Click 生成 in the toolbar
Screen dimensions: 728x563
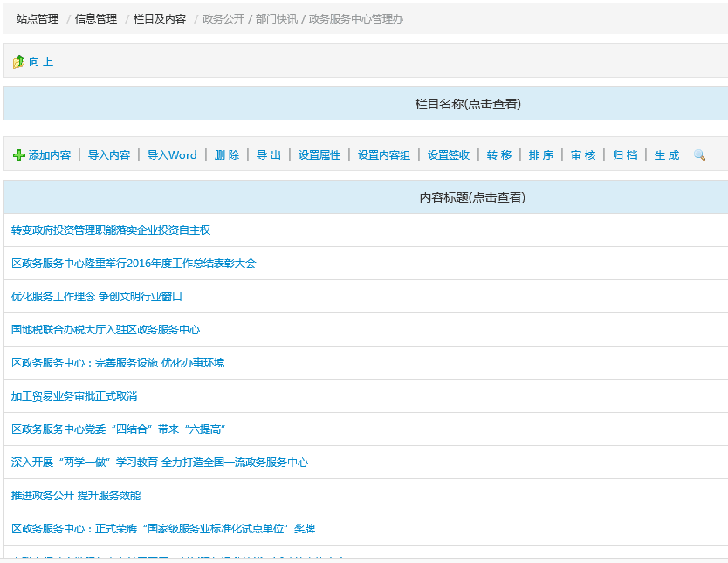(667, 155)
